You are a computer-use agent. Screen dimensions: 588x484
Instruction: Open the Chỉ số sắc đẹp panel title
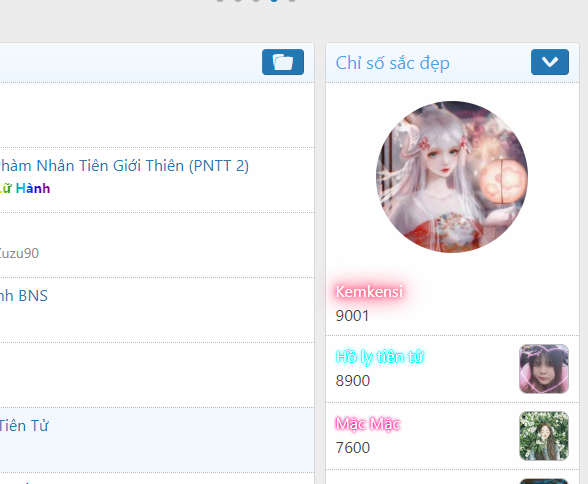393,63
